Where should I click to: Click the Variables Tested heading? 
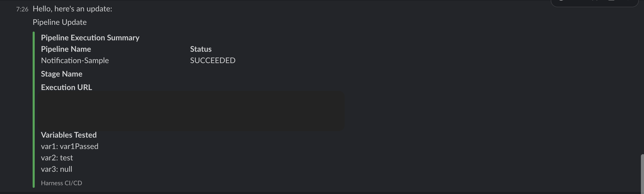[x=69, y=135]
